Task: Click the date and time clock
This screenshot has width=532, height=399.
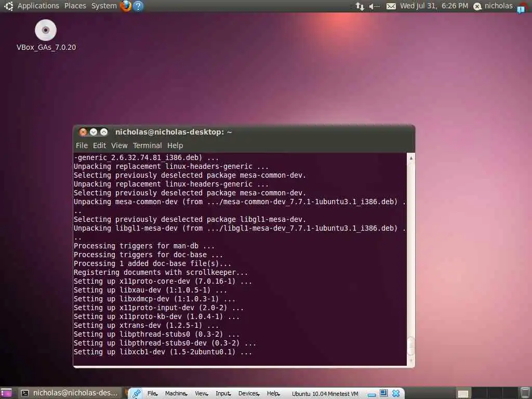Action: pyautogui.click(x=434, y=6)
